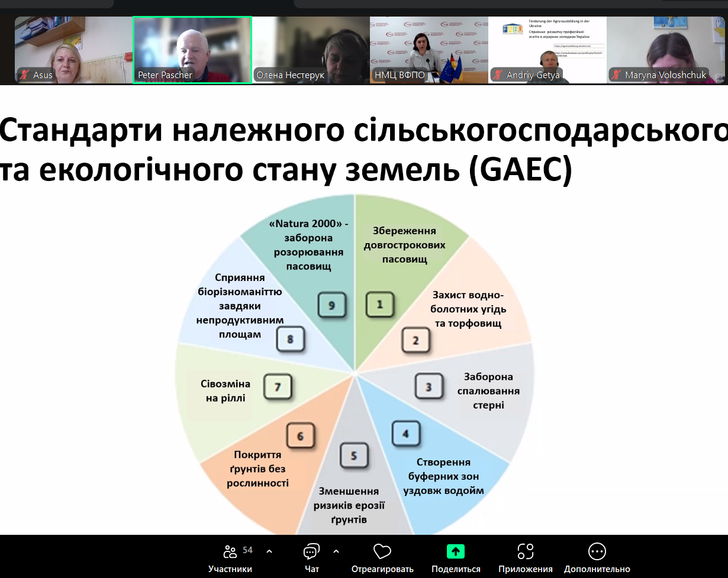Select the НМЦ ВФПО video tile
Viewport: 728px width, 578px height.
(429, 50)
